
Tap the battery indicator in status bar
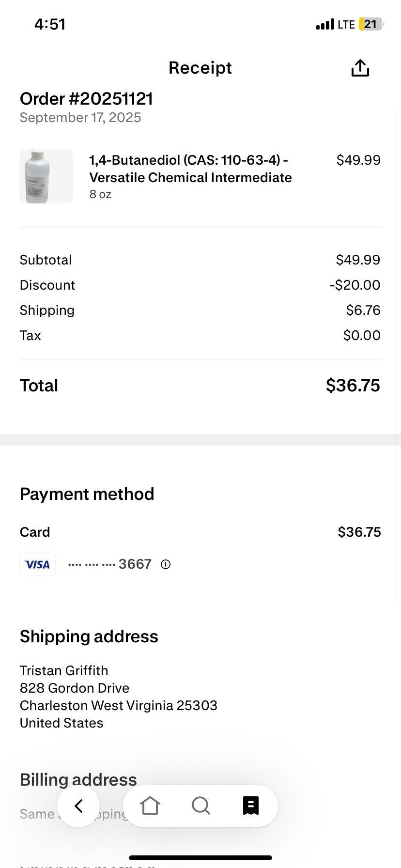(x=370, y=24)
